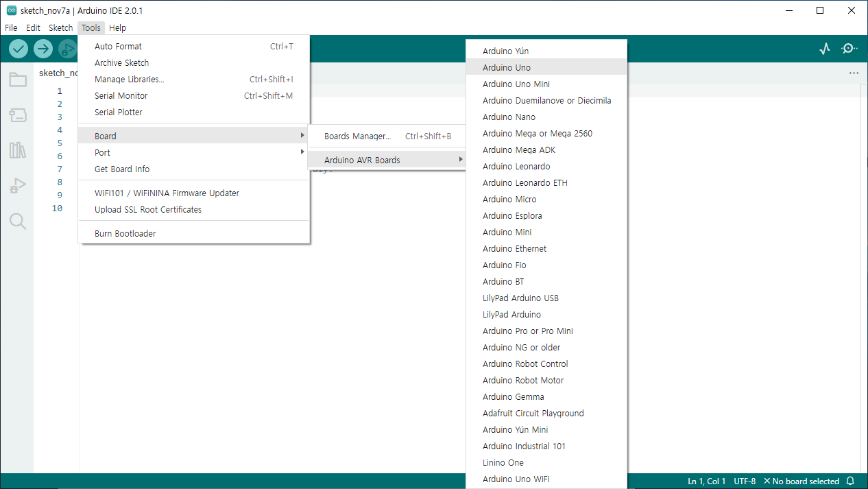
Task: Select Arduino Micro board
Action: pyautogui.click(x=546, y=200)
